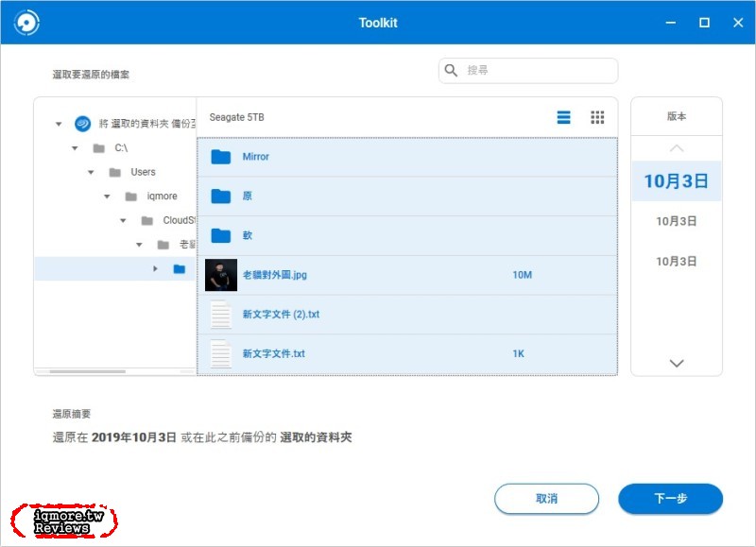Select the 新文字文件 (2).txt file icon
This screenshot has height=547, width=756.
tap(221, 314)
